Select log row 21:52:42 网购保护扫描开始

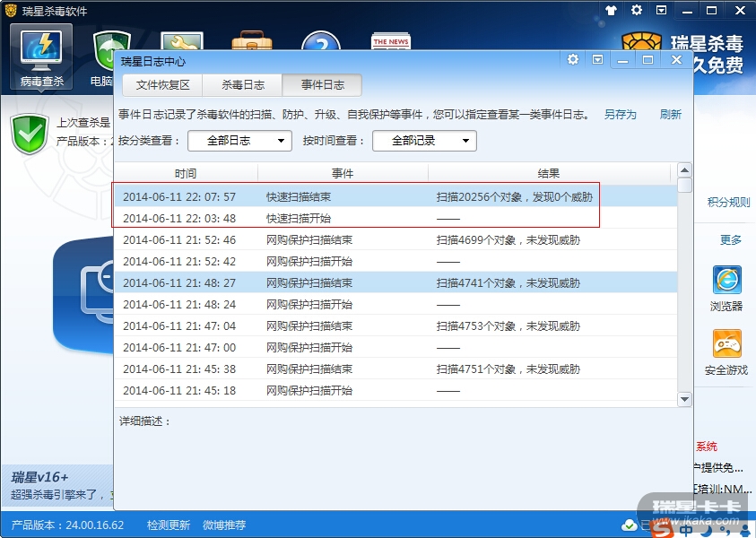click(395, 261)
